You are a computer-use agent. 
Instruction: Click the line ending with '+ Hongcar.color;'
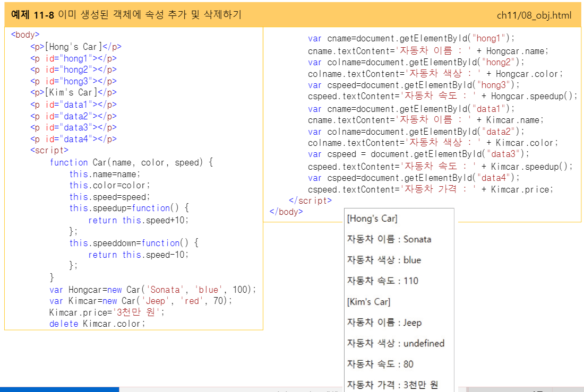(x=435, y=74)
